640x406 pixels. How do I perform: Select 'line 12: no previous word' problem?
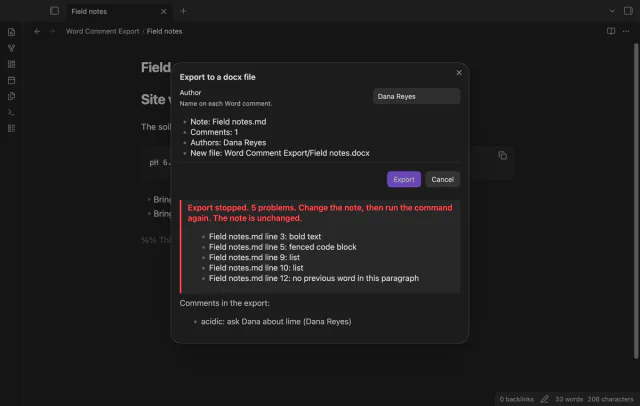click(x=314, y=278)
